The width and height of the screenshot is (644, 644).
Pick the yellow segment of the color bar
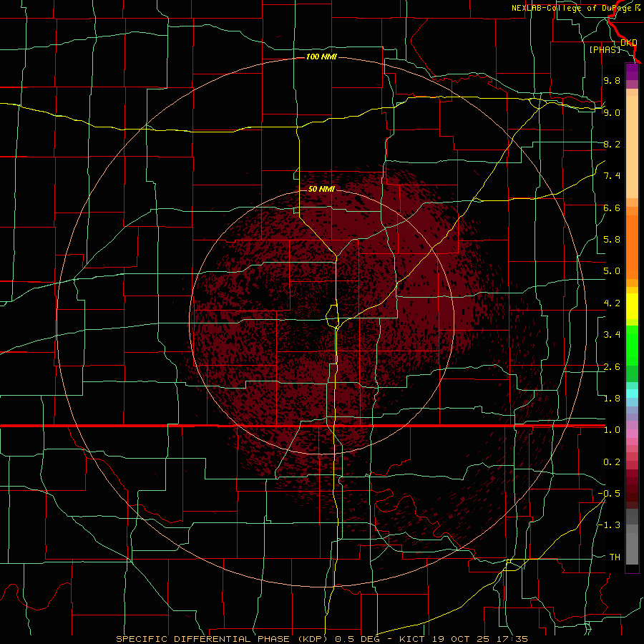pyautogui.click(x=632, y=306)
